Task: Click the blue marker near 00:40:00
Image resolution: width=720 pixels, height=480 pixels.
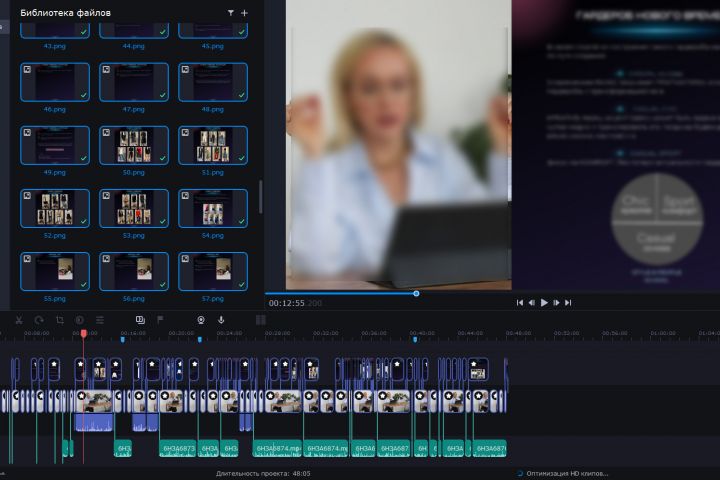Action: [x=415, y=339]
